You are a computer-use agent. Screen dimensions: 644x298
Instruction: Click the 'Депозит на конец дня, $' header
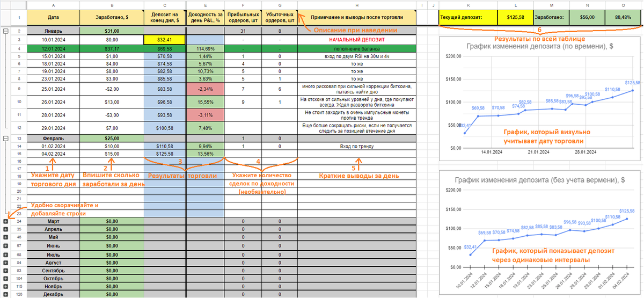(x=164, y=18)
